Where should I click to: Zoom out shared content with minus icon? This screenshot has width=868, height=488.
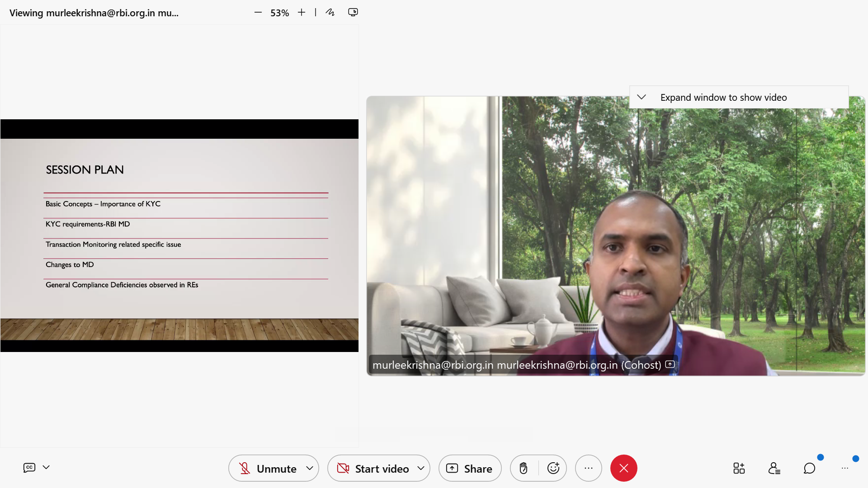point(258,13)
